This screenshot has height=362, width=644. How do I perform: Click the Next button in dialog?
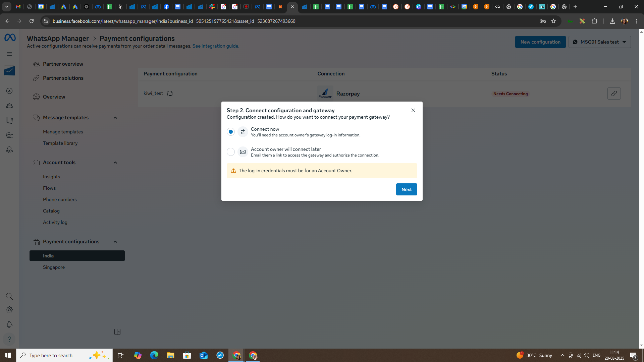click(x=407, y=189)
